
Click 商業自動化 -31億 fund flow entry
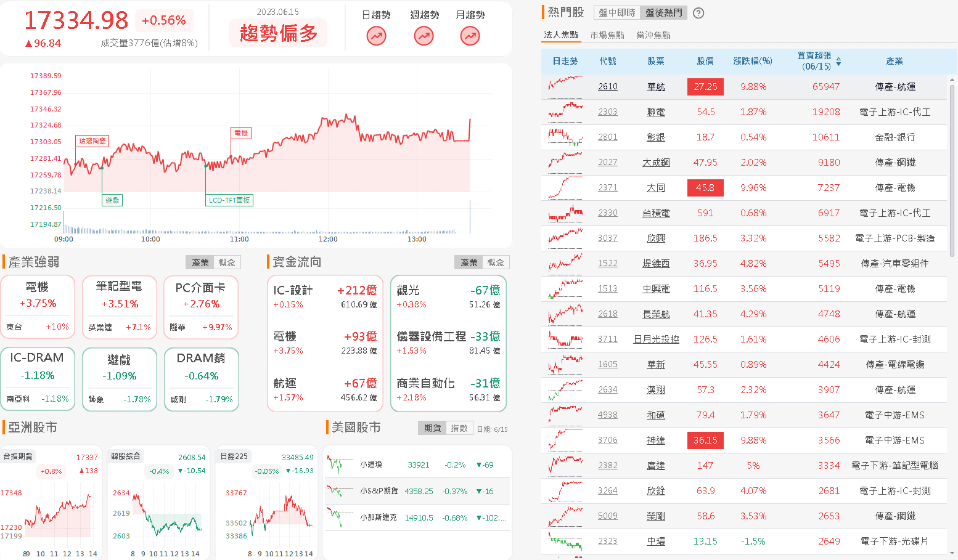pos(448,389)
